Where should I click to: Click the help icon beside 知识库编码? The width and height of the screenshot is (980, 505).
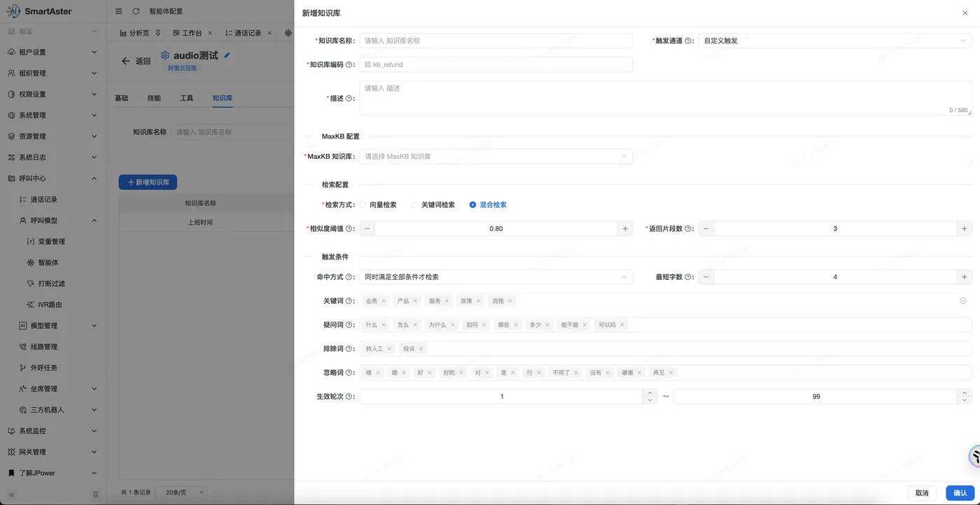349,64
